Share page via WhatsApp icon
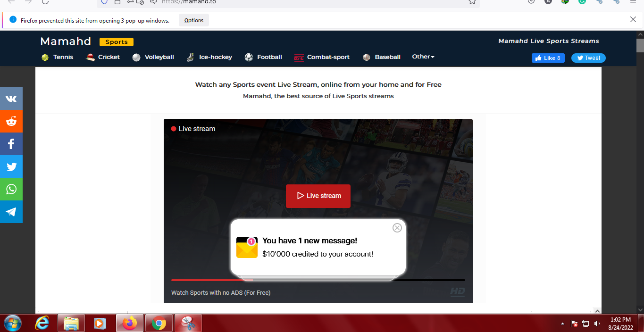This screenshot has height=332, width=644. 11,189
